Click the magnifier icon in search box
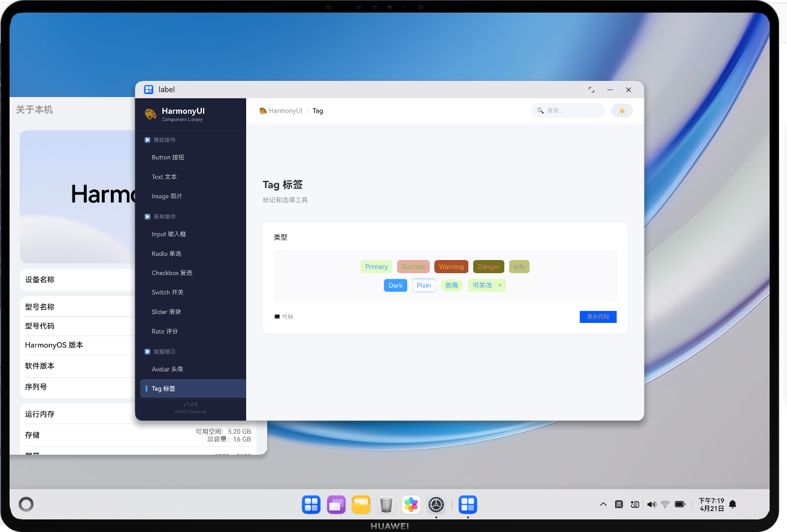 [x=540, y=111]
